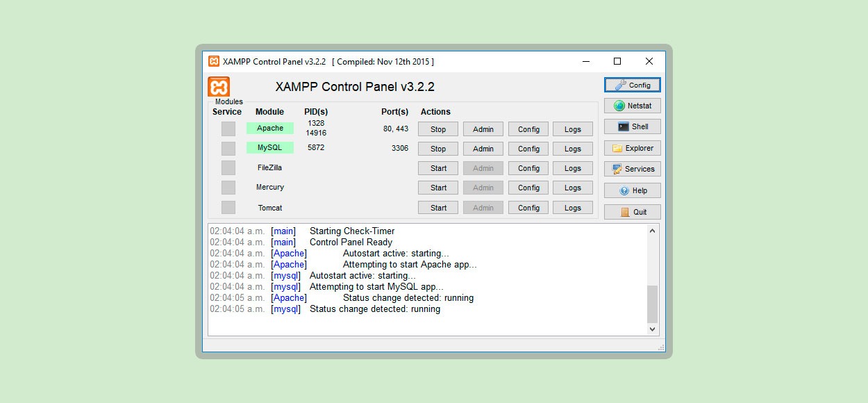The height and width of the screenshot is (403, 868).
Task: Click the Tomcat module label
Action: click(x=269, y=208)
